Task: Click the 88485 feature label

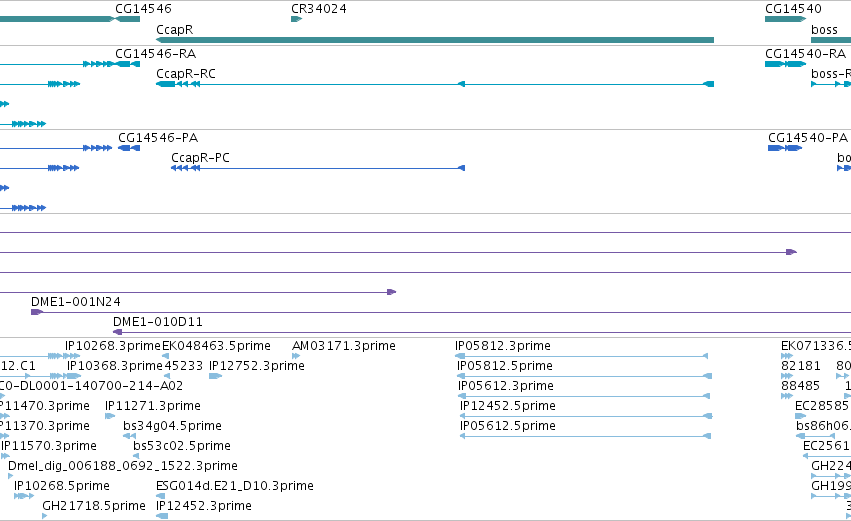Action: pyautogui.click(x=801, y=386)
